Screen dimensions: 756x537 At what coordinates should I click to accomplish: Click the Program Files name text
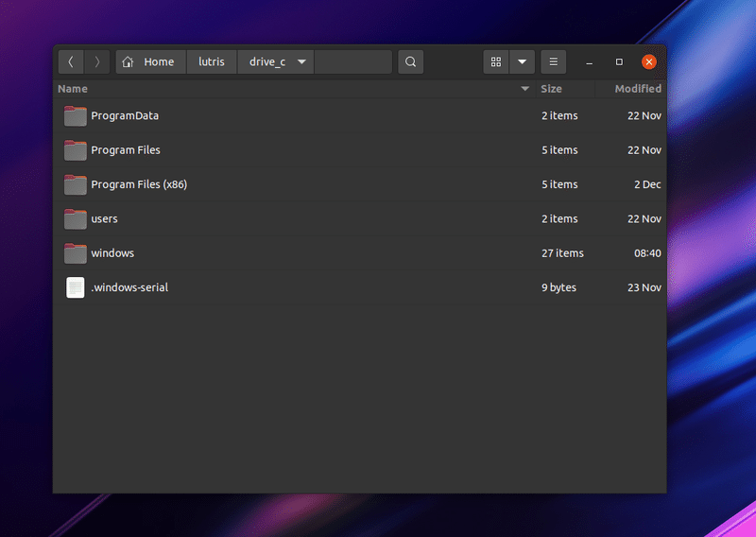coord(126,150)
